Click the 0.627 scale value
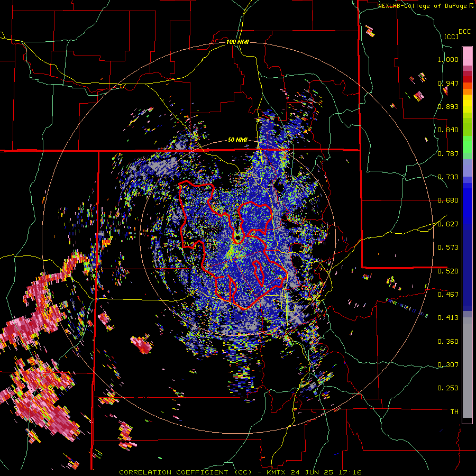The width and height of the screenshot is (476, 476). 448,224
